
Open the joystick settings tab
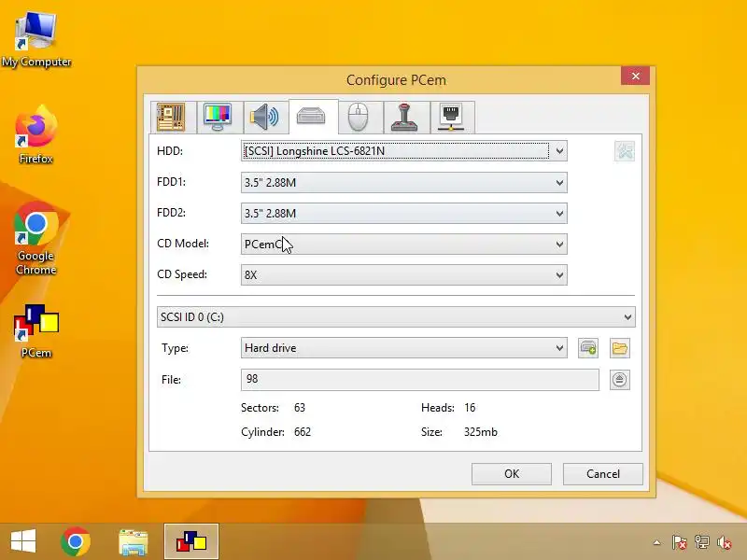(404, 118)
